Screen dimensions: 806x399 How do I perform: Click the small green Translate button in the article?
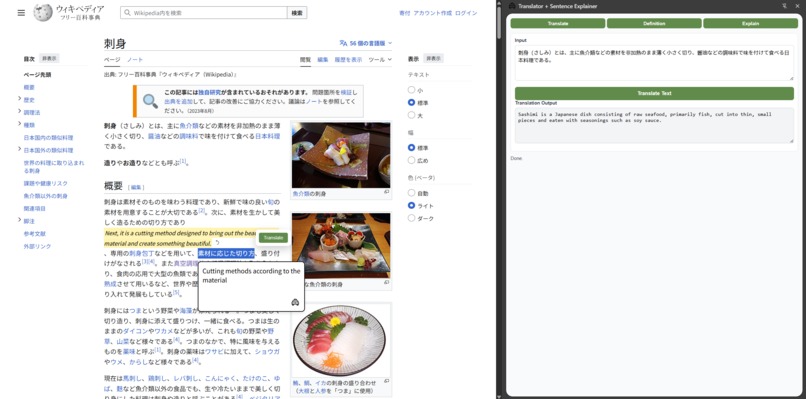(x=273, y=238)
